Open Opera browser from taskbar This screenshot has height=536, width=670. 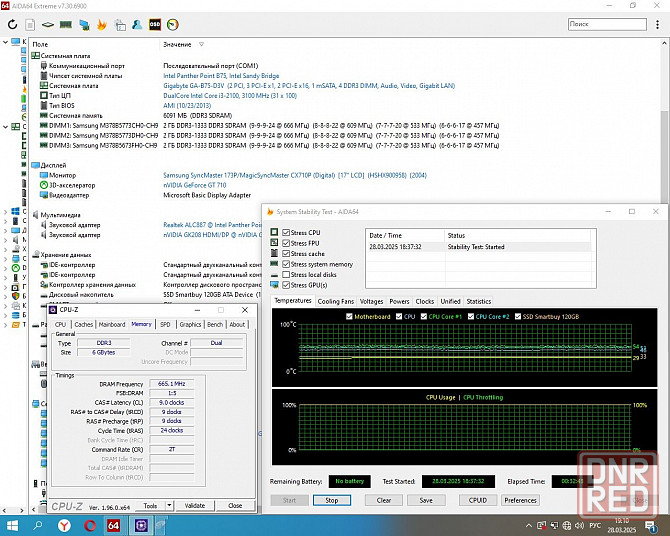(90, 525)
